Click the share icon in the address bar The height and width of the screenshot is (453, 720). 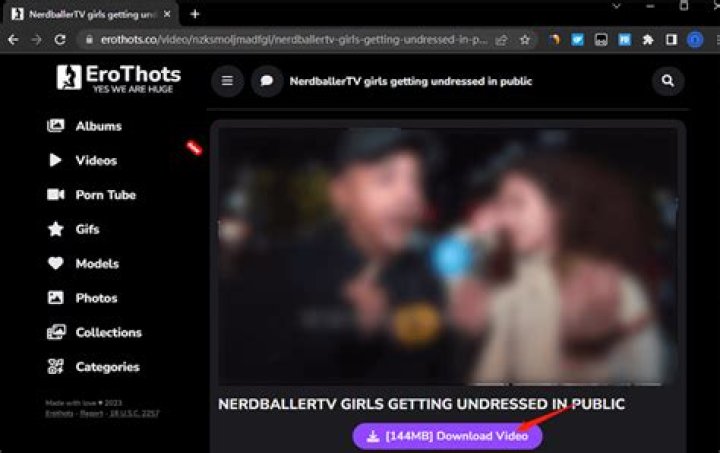pyautogui.click(x=501, y=40)
